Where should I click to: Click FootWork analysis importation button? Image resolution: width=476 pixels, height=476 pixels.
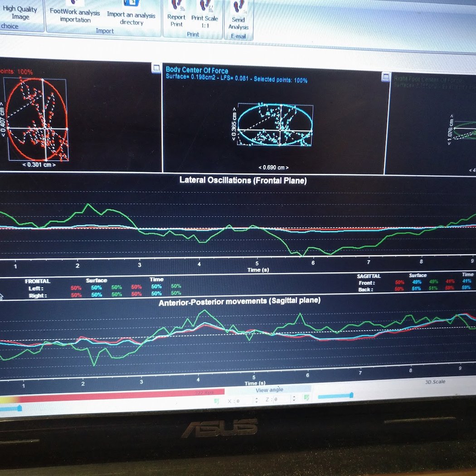coord(75,11)
